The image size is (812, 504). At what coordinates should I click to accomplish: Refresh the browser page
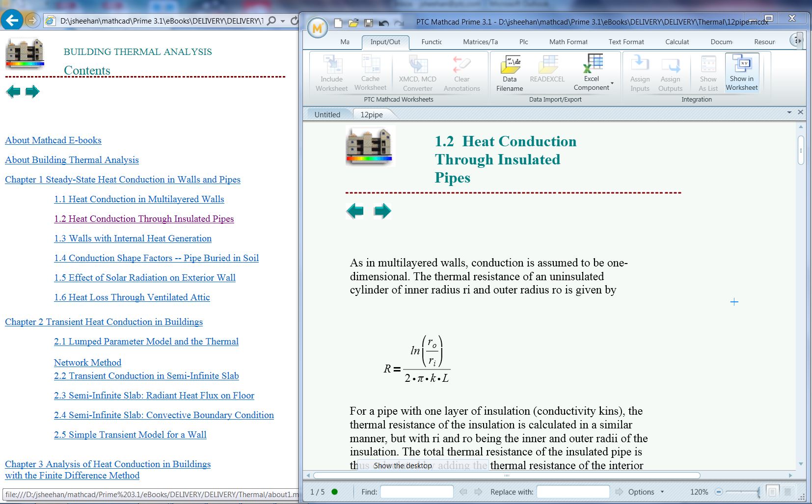294,21
